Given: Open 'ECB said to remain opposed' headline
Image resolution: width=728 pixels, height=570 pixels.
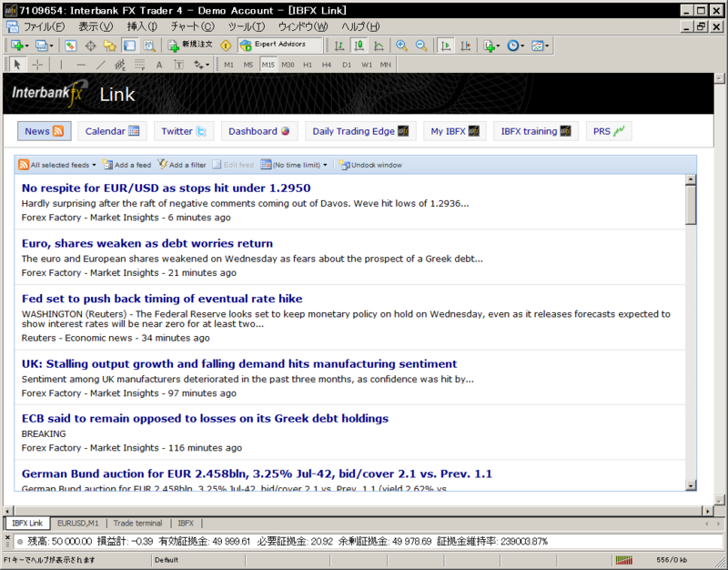Looking at the screenshot, I should click(205, 419).
